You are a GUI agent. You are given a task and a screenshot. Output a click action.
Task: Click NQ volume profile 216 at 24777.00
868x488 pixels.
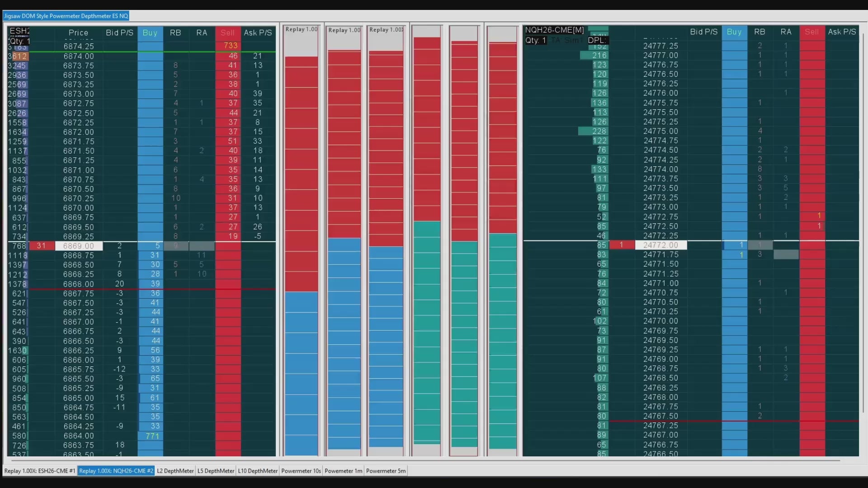coord(594,55)
